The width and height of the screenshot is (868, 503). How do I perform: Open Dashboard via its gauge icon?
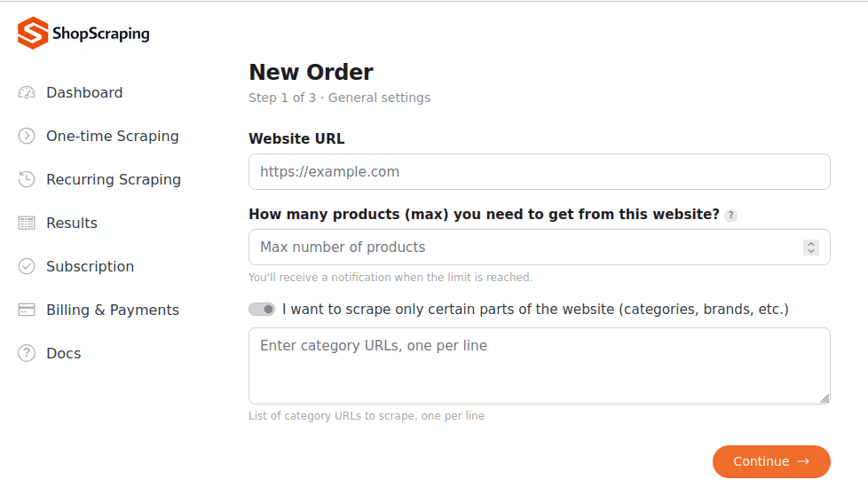tap(27, 92)
